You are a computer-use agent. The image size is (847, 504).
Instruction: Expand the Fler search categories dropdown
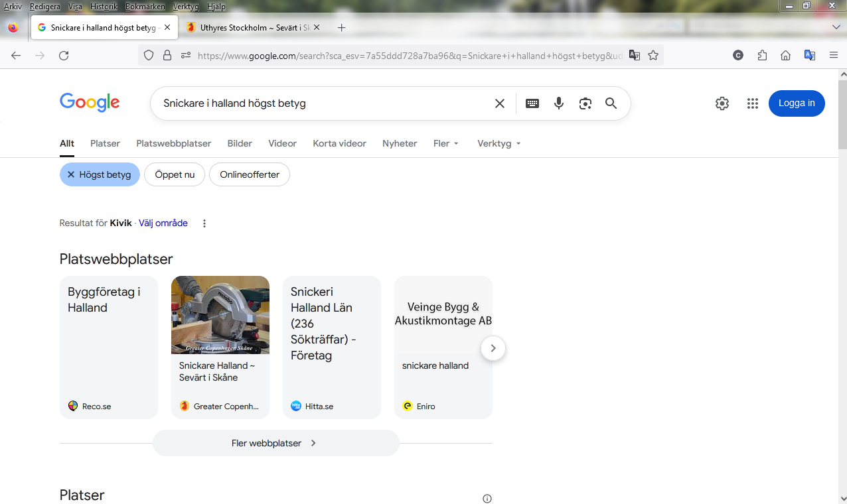click(x=446, y=143)
